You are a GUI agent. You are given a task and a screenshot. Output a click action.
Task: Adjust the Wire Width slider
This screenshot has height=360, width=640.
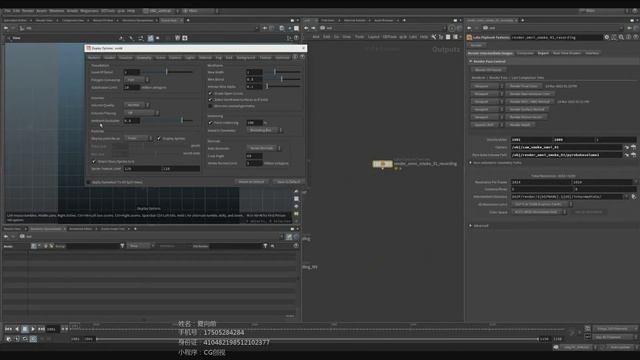(x=282, y=72)
